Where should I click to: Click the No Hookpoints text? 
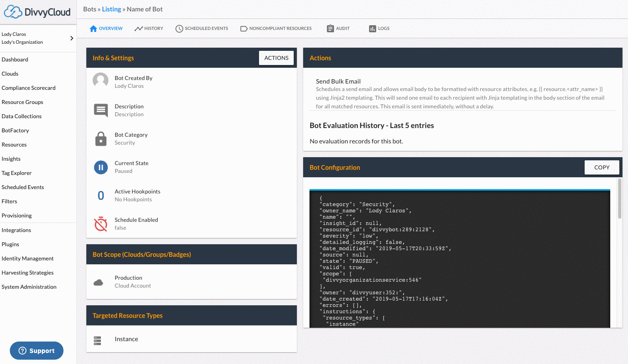click(x=133, y=199)
